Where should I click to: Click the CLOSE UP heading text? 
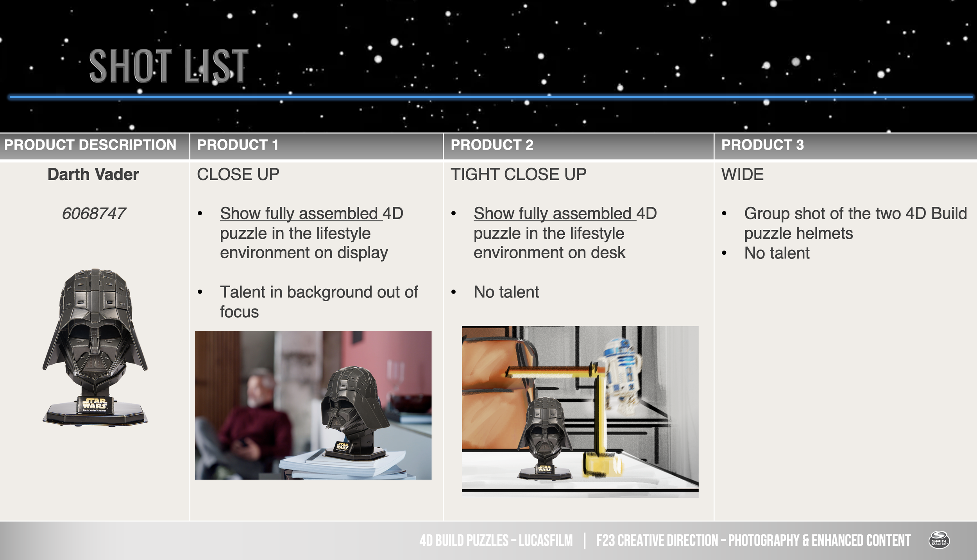(238, 174)
